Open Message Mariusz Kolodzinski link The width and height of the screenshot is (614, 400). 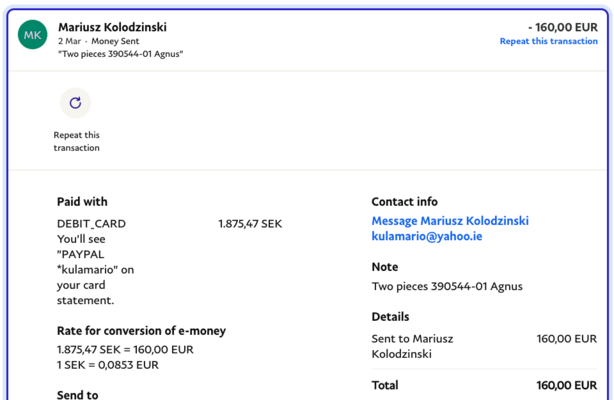coord(450,221)
